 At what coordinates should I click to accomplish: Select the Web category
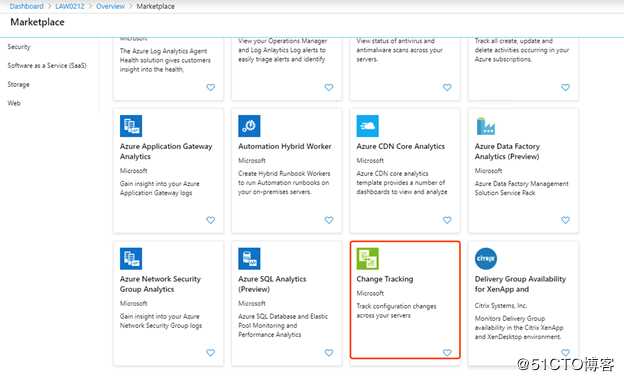14,103
